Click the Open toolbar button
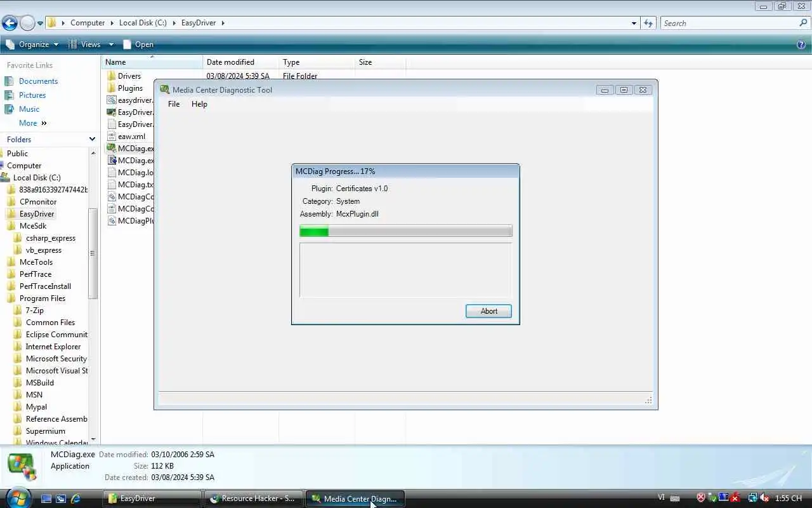 138,44
